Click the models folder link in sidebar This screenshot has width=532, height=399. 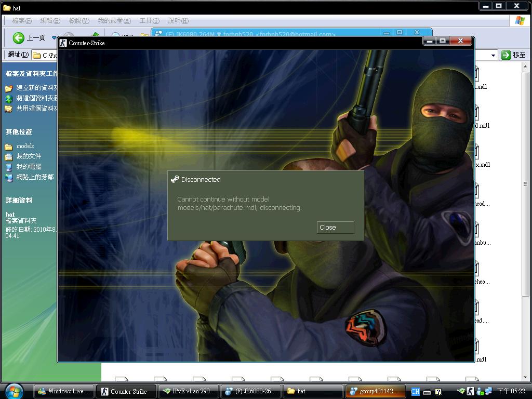(x=24, y=146)
